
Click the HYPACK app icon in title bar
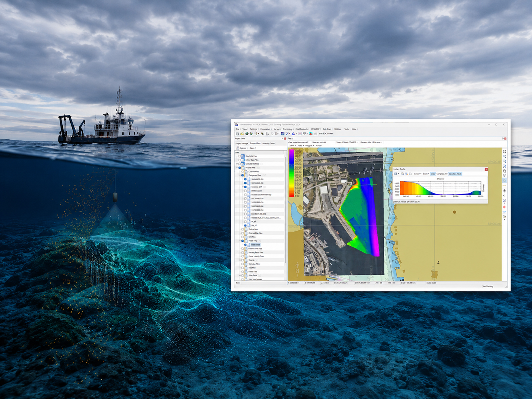tap(236, 125)
